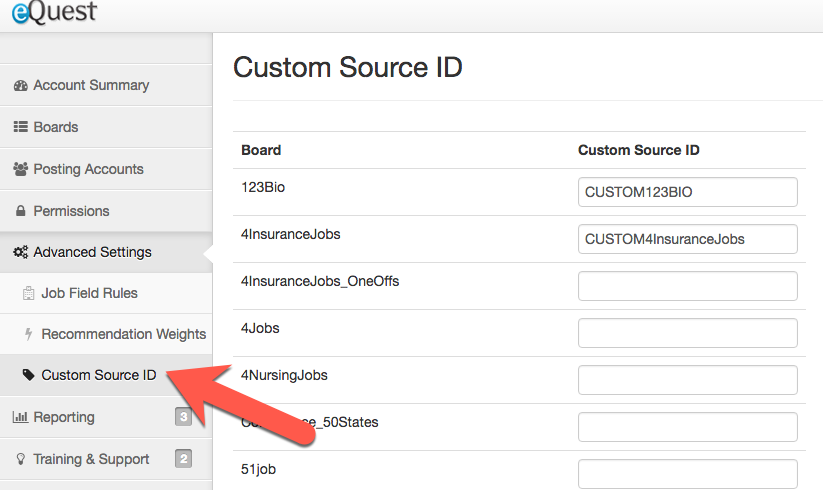Focus the 4Jobs custom source ID field
Screen dimensions: 823x490
click(x=688, y=333)
